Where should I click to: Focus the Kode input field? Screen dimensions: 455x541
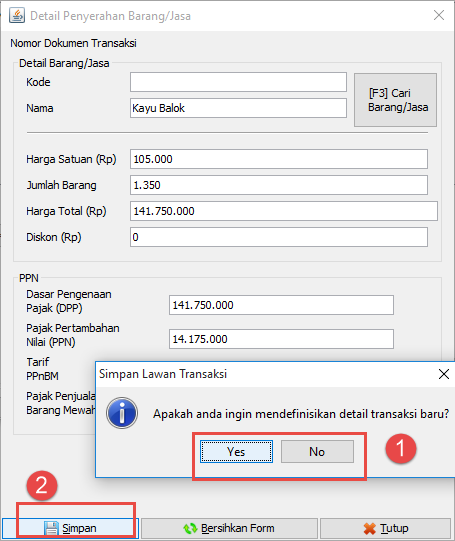click(x=238, y=82)
